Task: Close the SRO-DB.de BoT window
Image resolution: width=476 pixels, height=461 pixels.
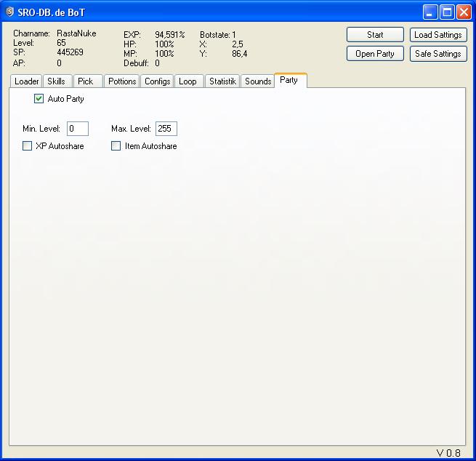Action: tap(464, 12)
